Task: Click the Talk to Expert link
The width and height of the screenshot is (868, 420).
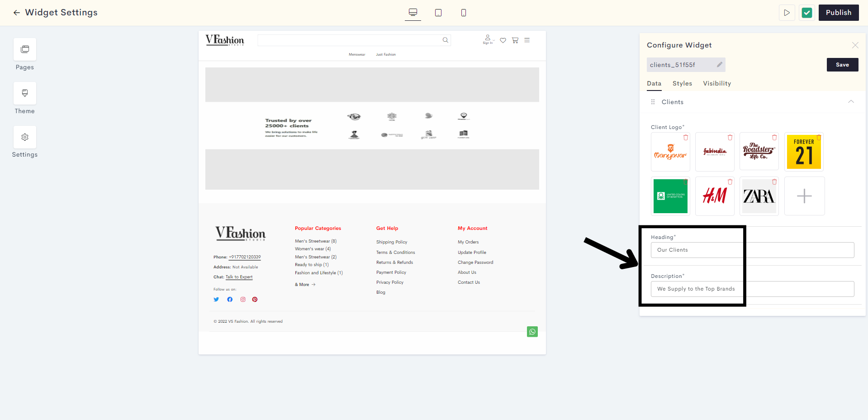Action: (x=239, y=277)
